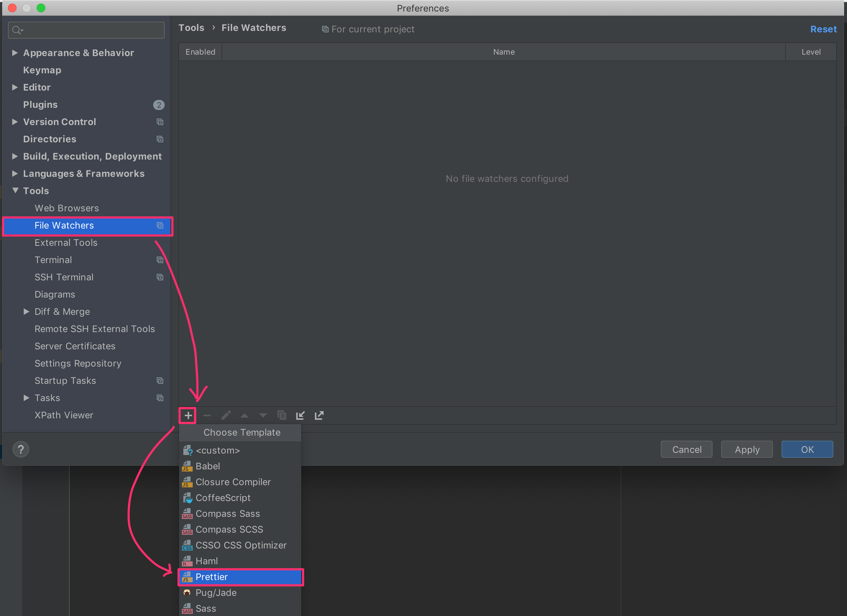Click the Remove selected watcher minus icon
The image size is (847, 616).
point(205,415)
